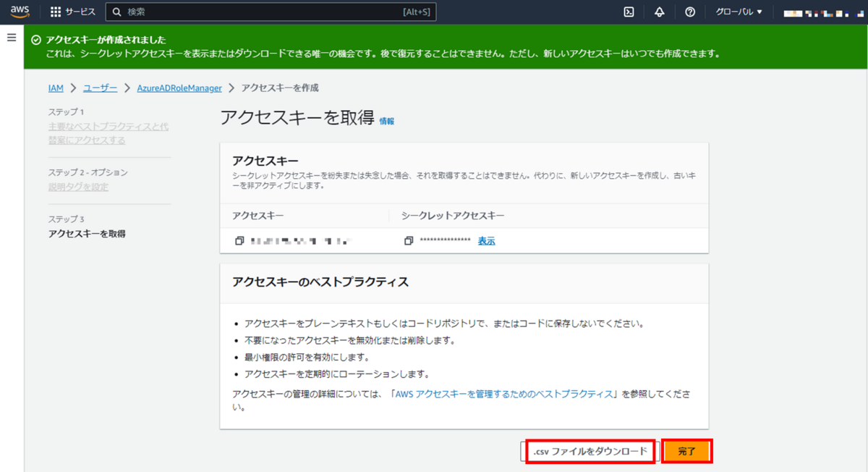Viewport: 868px width, 472px height.
Task: Open the 情報 info link
Action: pos(387,122)
